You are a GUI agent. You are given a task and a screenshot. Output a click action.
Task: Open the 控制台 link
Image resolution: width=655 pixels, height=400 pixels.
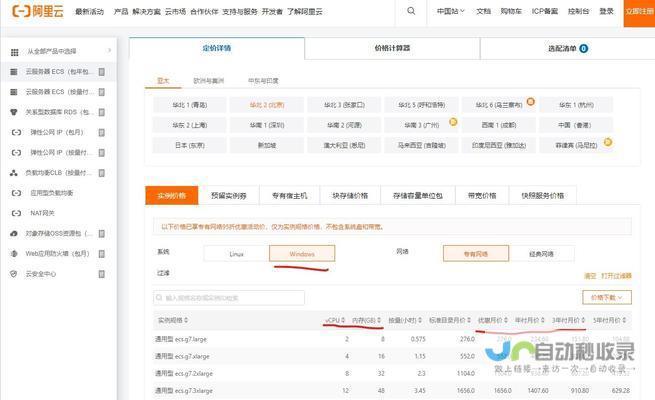[x=579, y=11]
